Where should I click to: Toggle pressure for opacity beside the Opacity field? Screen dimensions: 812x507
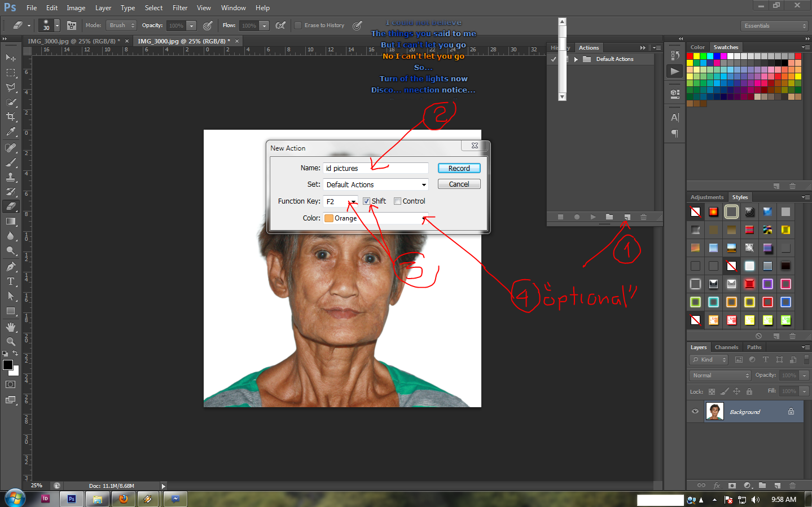pos(208,25)
